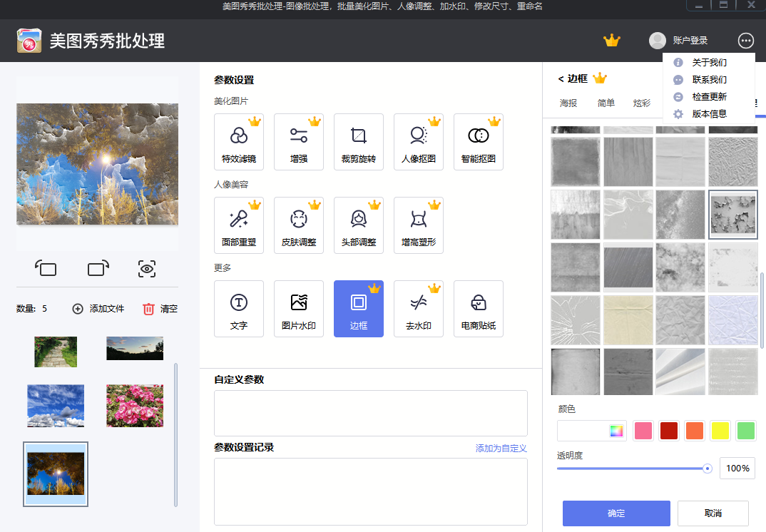Select the 特效滤镜 filter tool

click(239, 141)
